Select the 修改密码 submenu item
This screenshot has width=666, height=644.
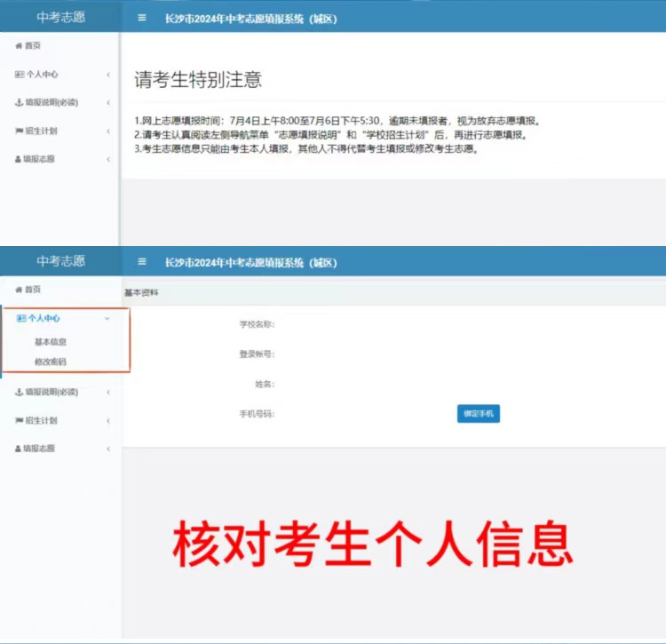point(51,362)
